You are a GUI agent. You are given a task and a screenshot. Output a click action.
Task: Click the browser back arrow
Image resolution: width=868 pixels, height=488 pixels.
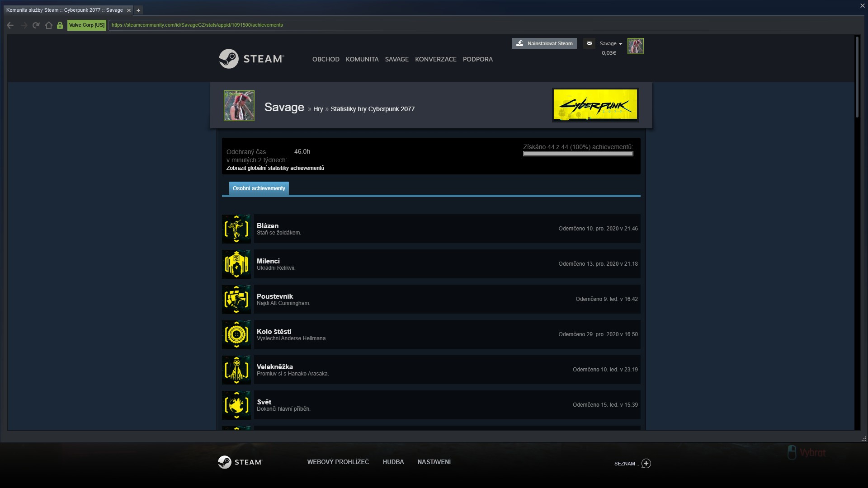[x=10, y=25]
